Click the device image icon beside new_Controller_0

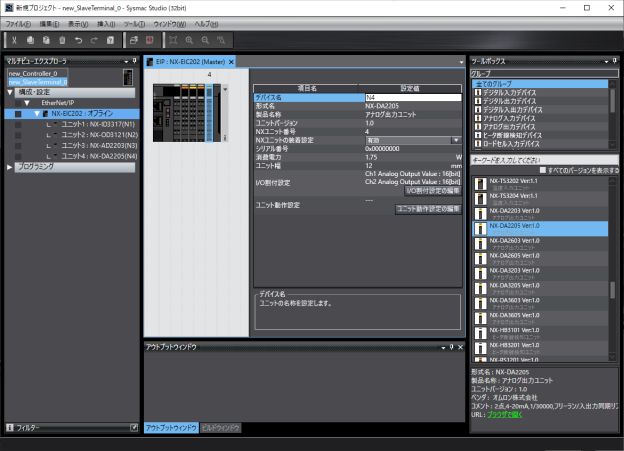click(x=128, y=77)
